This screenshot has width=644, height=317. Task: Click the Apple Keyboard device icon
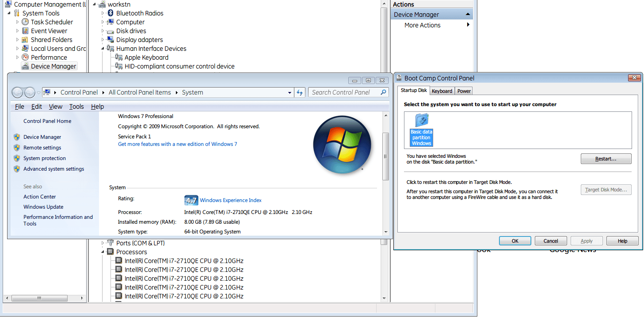click(x=119, y=57)
